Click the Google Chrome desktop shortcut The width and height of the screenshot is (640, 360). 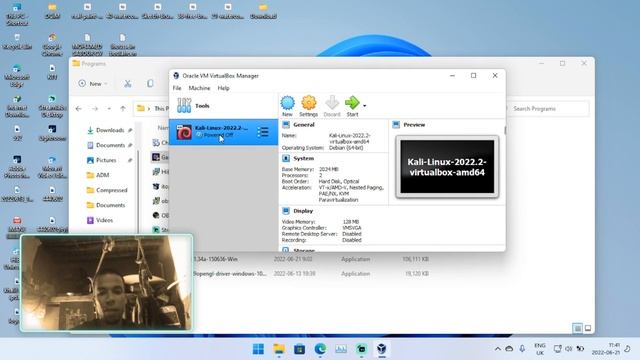52,45
